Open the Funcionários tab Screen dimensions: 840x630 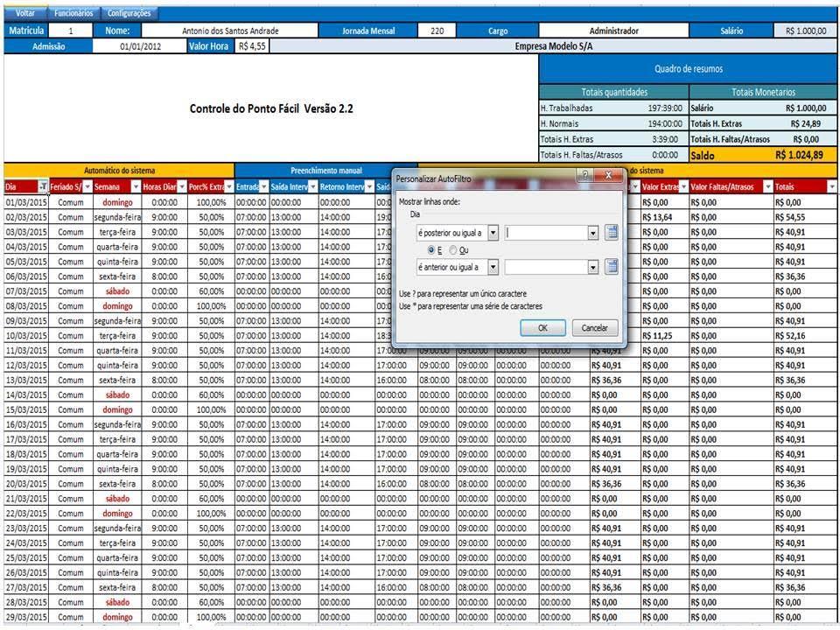coord(73,13)
